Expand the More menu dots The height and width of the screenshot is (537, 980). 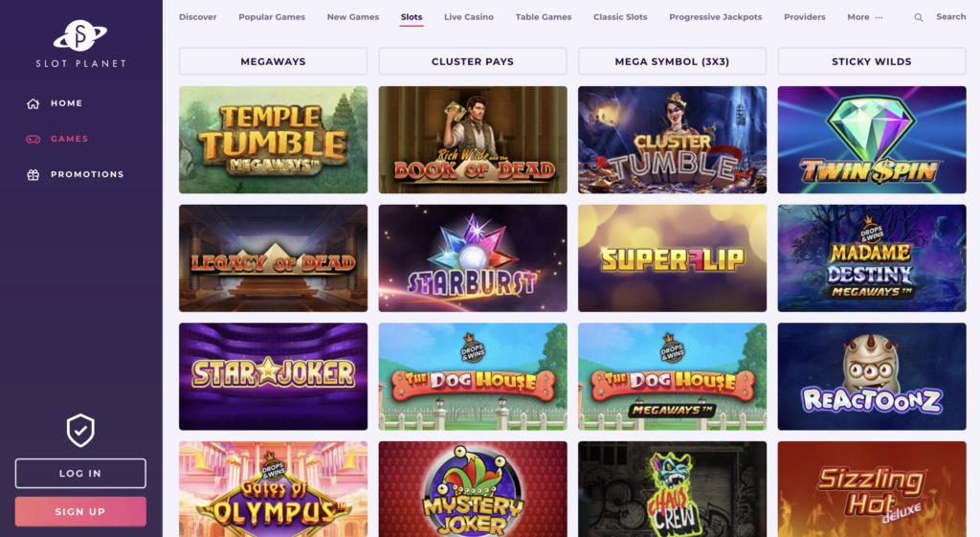coord(879,17)
